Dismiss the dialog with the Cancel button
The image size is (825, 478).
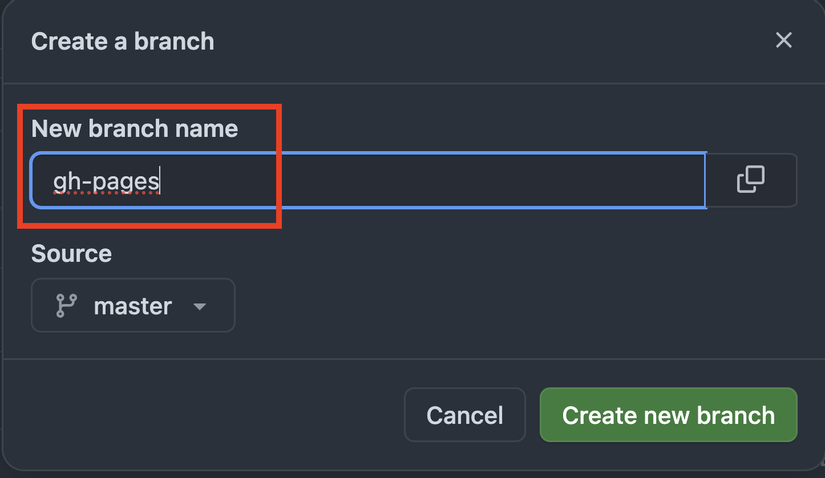click(x=464, y=415)
